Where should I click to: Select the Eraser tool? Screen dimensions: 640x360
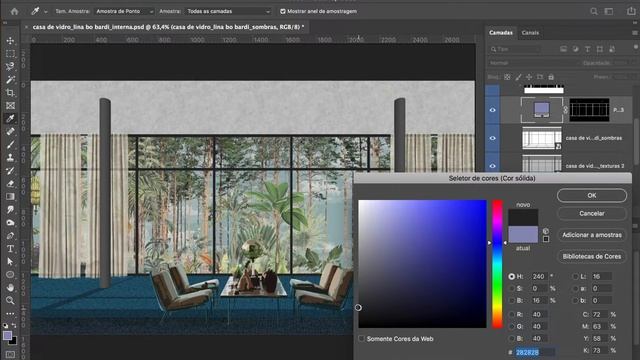pos(10,184)
